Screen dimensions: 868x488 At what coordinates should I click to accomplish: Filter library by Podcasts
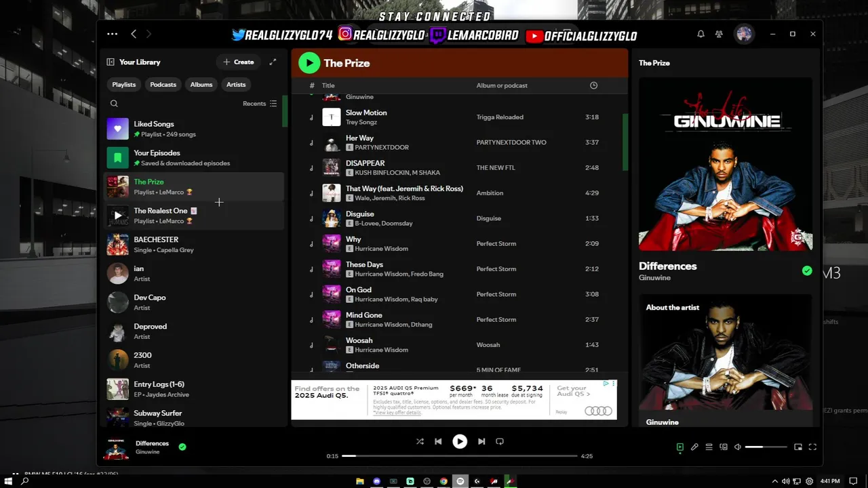click(x=163, y=85)
